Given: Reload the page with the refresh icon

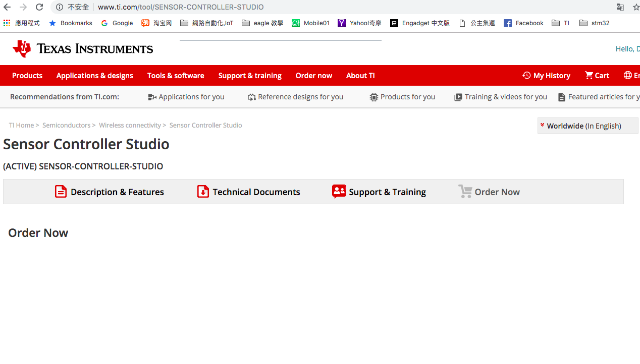Looking at the screenshot, I should click(x=39, y=7).
